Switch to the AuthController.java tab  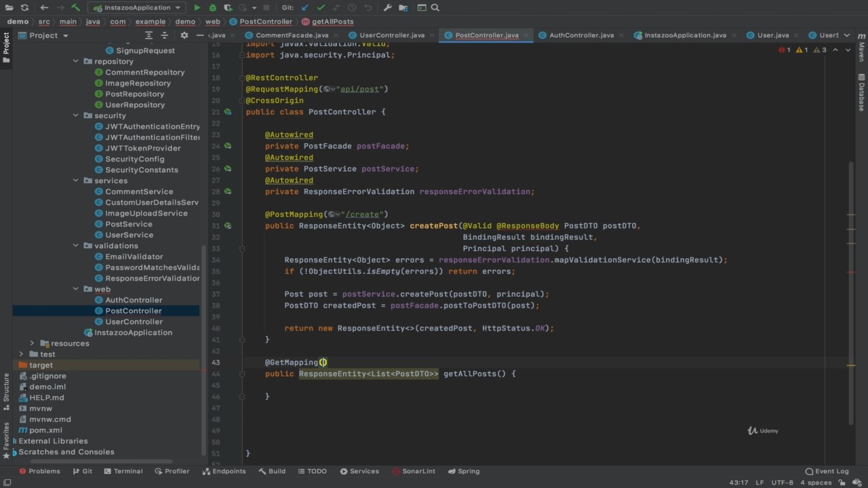click(581, 35)
